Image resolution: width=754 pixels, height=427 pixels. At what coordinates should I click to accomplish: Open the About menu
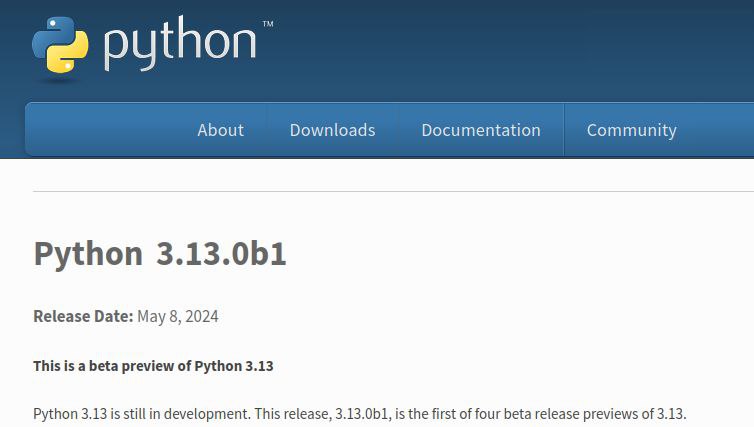(x=220, y=130)
